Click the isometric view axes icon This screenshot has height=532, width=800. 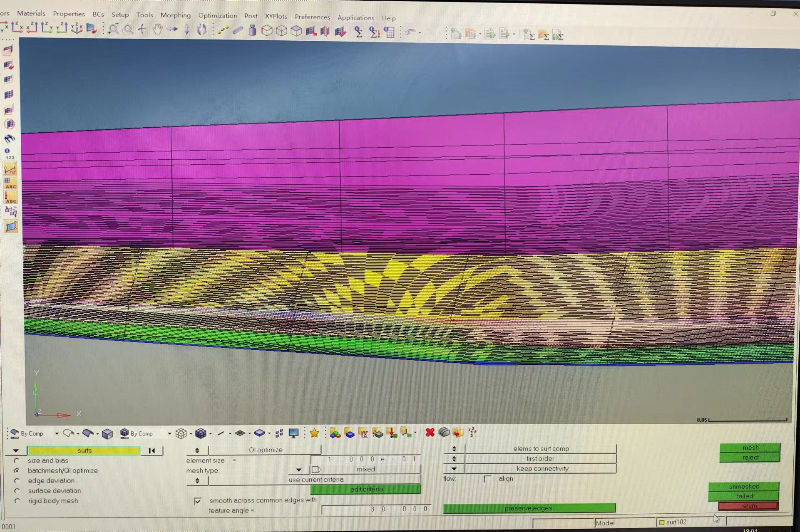(x=77, y=28)
